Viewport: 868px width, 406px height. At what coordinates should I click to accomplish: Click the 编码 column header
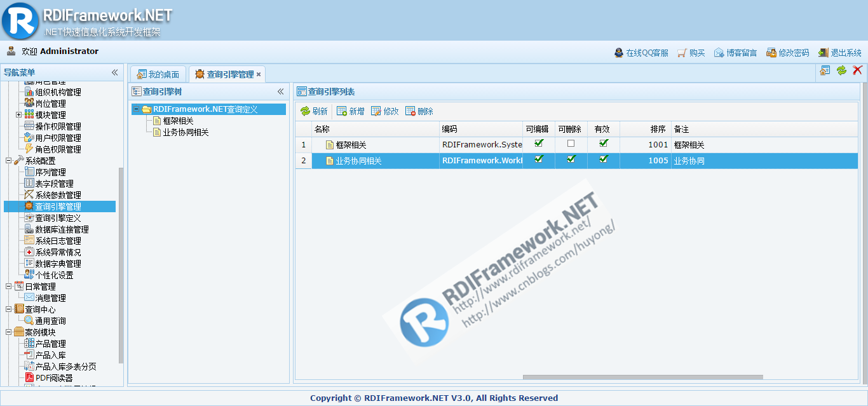[x=481, y=129]
